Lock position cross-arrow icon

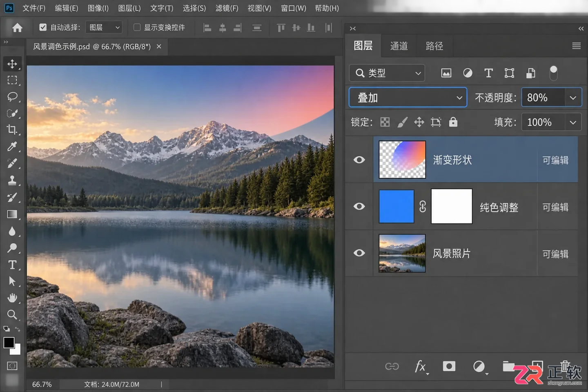[x=419, y=122]
